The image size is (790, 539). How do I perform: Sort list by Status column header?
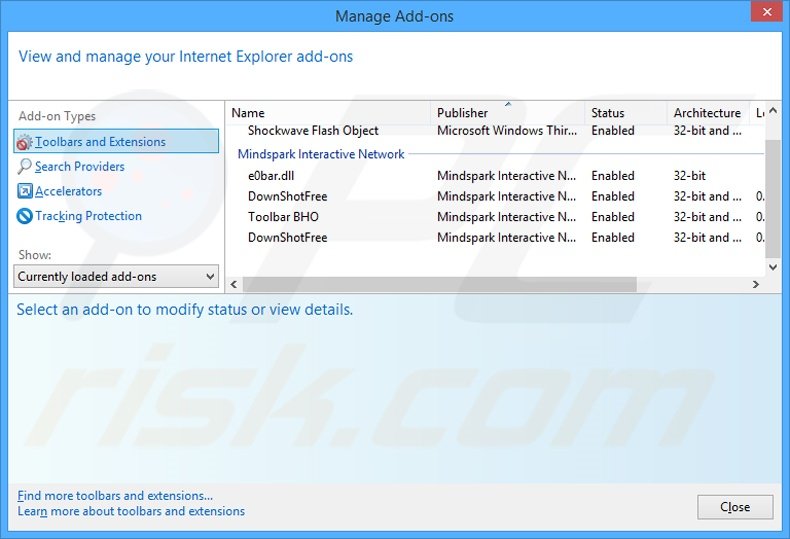click(626, 113)
